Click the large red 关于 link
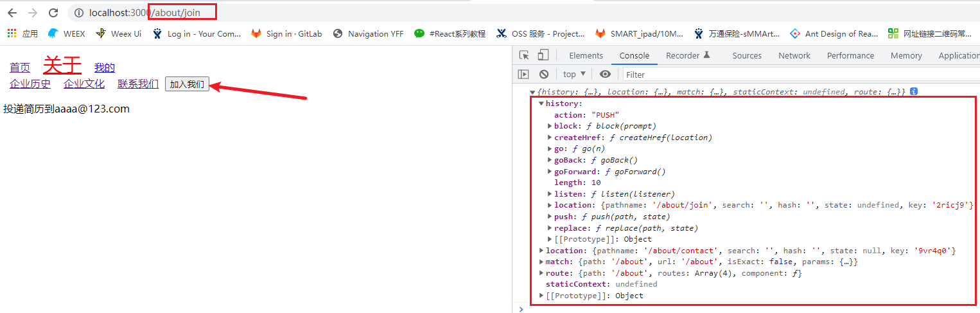980x313 pixels. tap(62, 65)
